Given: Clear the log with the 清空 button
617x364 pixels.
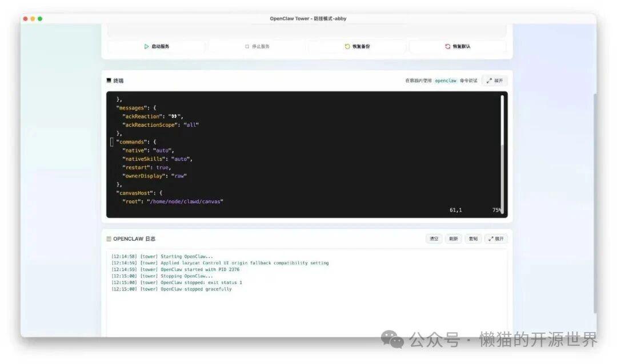Looking at the screenshot, I should click(x=435, y=238).
